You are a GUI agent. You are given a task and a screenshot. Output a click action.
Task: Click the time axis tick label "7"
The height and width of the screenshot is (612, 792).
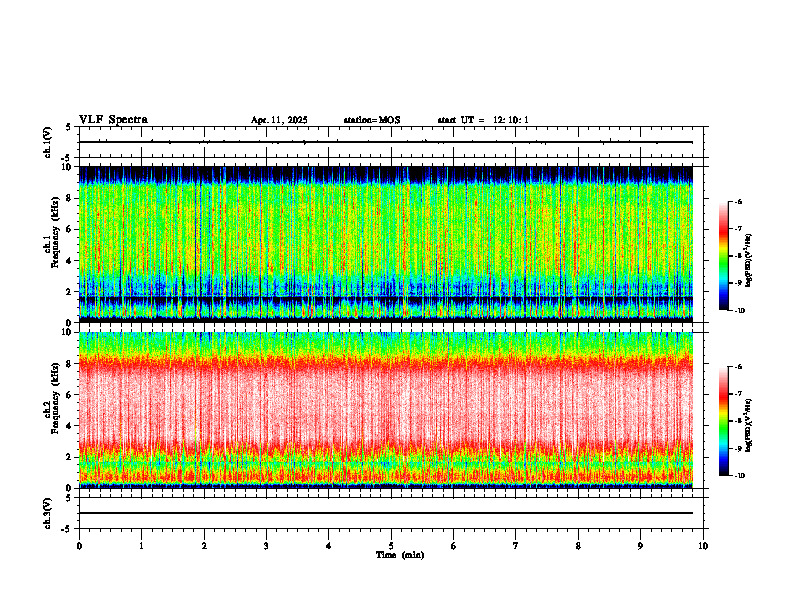pos(516,546)
